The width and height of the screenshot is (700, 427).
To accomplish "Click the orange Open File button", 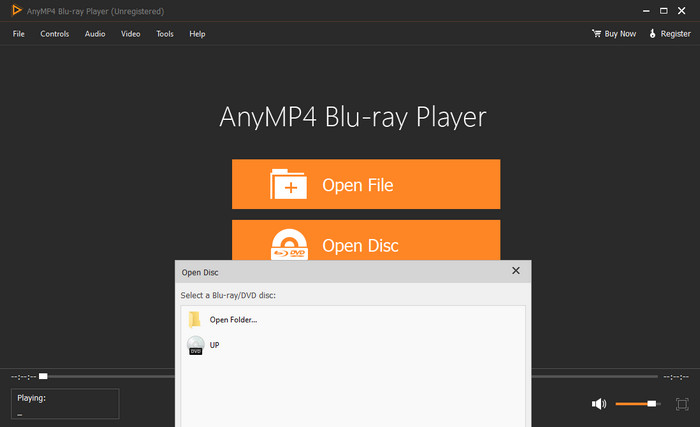I will (x=366, y=184).
